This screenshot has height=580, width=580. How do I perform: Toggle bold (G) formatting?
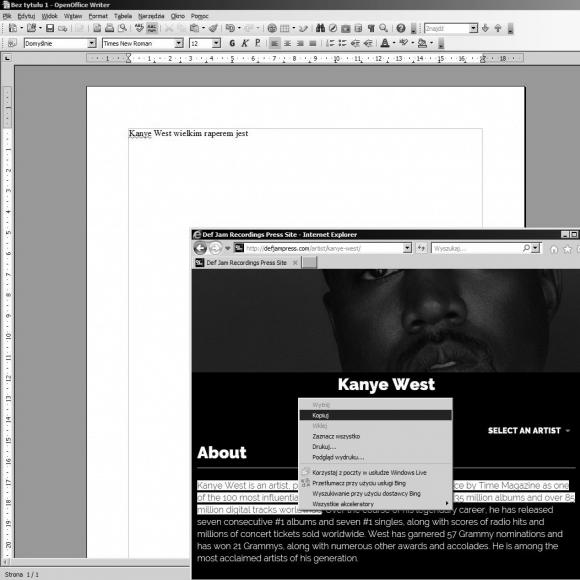[232, 43]
